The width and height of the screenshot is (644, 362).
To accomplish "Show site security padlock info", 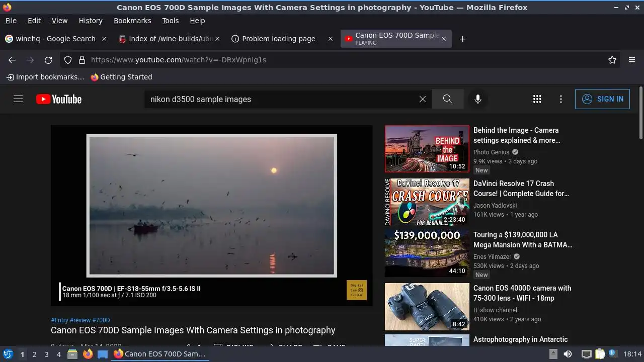I will point(82,60).
